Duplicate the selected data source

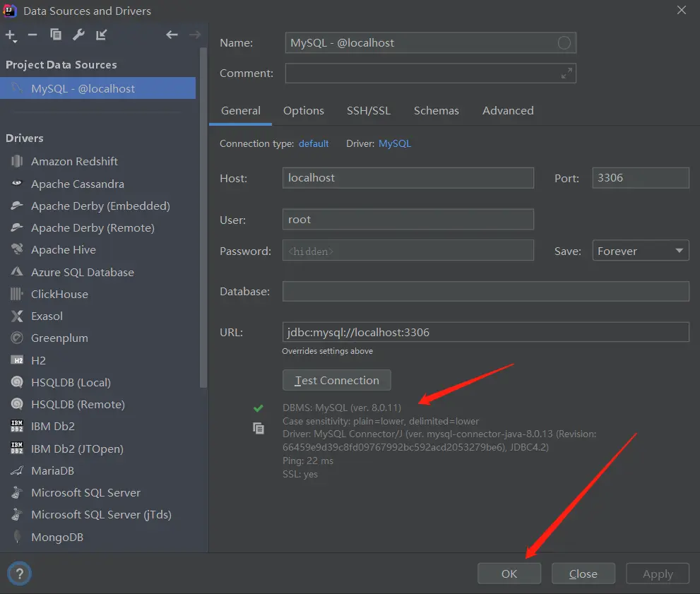pyautogui.click(x=56, y=35)
